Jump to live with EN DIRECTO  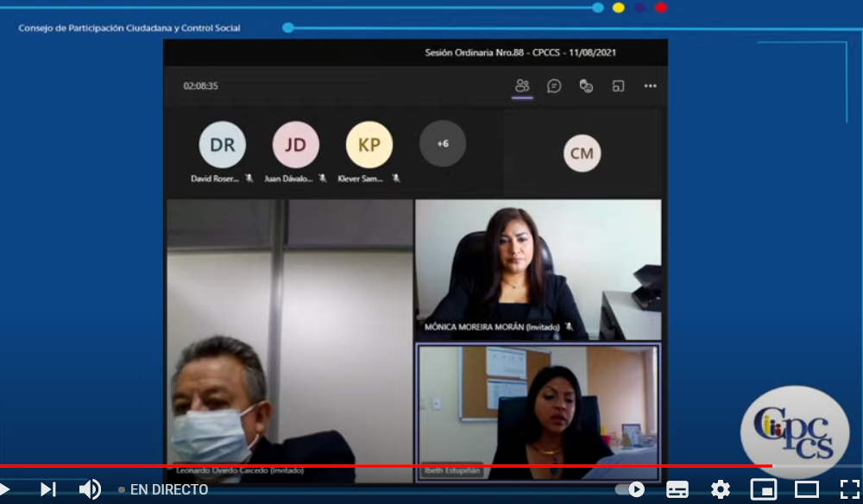[163, 489]
